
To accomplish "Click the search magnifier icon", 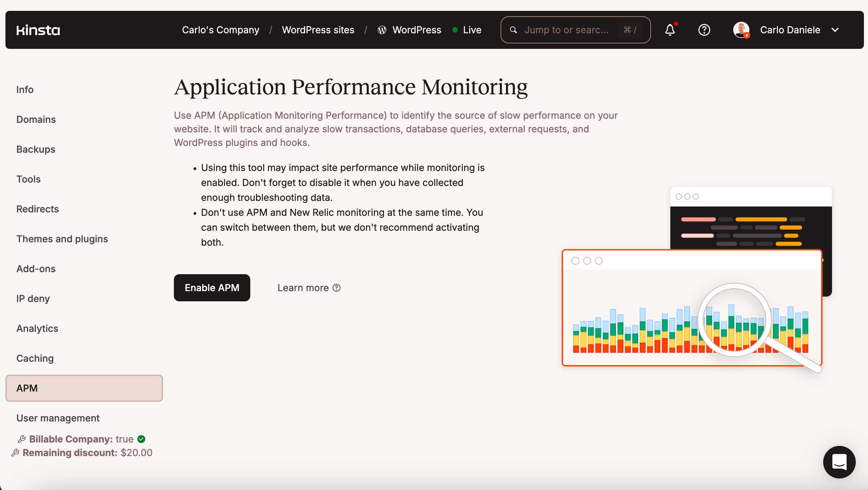I will pyautogui.click(x=513, y=30).
